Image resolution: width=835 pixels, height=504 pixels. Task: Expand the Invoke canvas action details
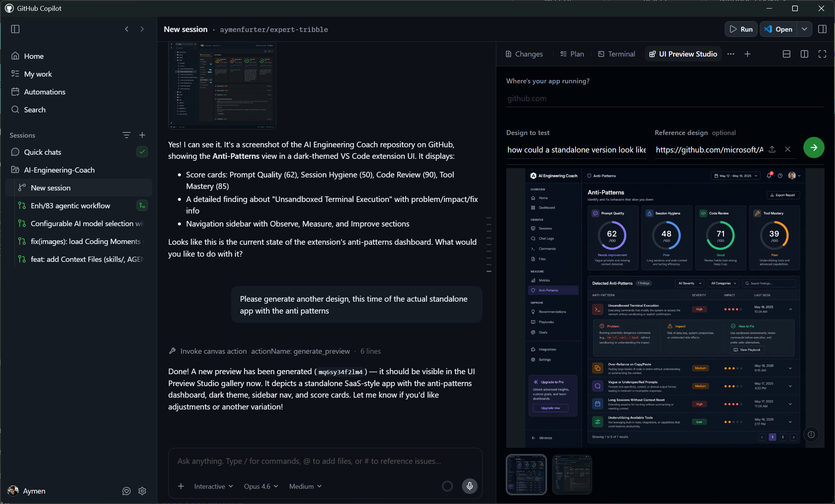point(274,351)
